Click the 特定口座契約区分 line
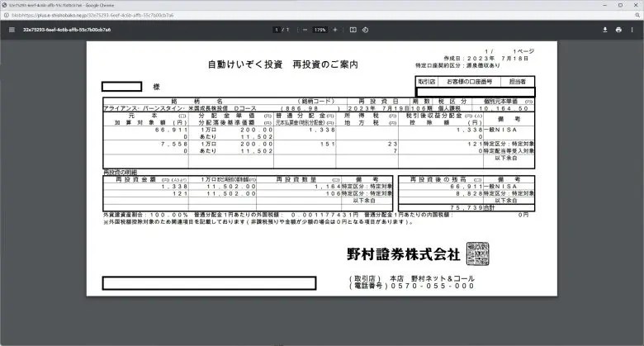 (x=457, y=65)
